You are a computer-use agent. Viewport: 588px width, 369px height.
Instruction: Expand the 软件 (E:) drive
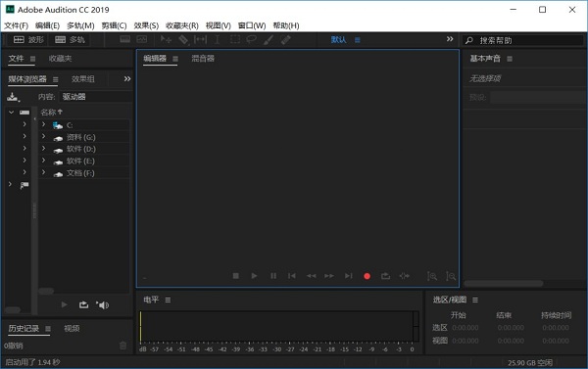pos(43,160)
